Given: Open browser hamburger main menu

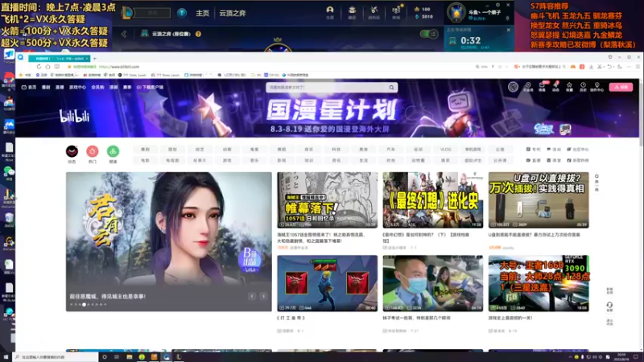Looking at the screenshot, I should point(638,67).
